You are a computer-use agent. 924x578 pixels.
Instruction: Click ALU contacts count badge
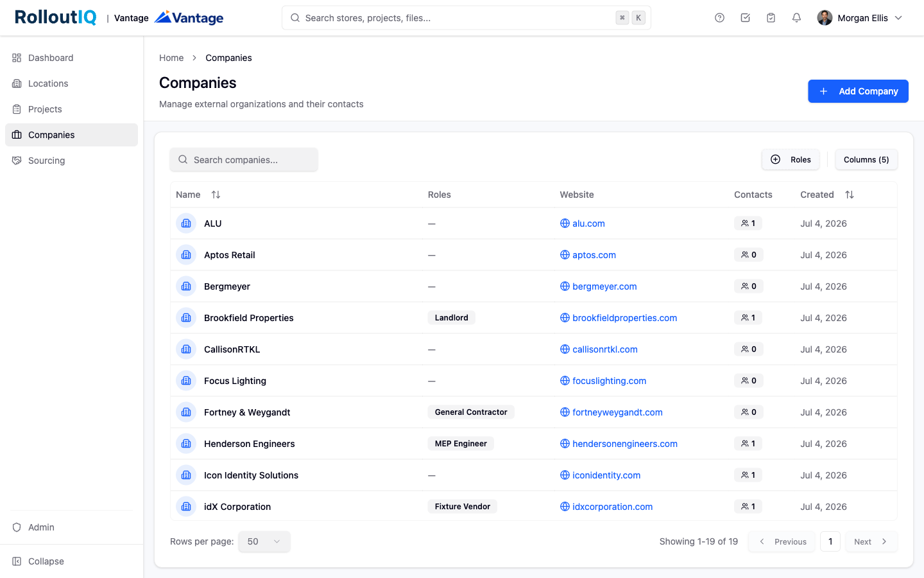(748, 223)
